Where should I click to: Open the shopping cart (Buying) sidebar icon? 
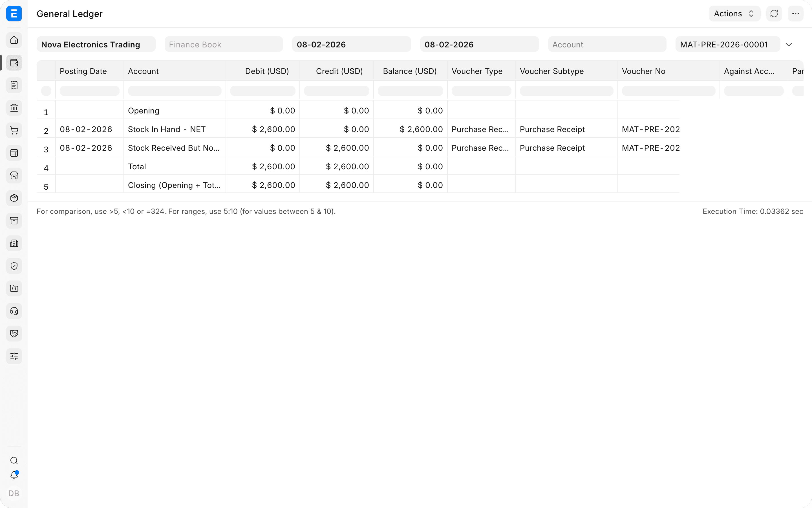pos(14,130)
